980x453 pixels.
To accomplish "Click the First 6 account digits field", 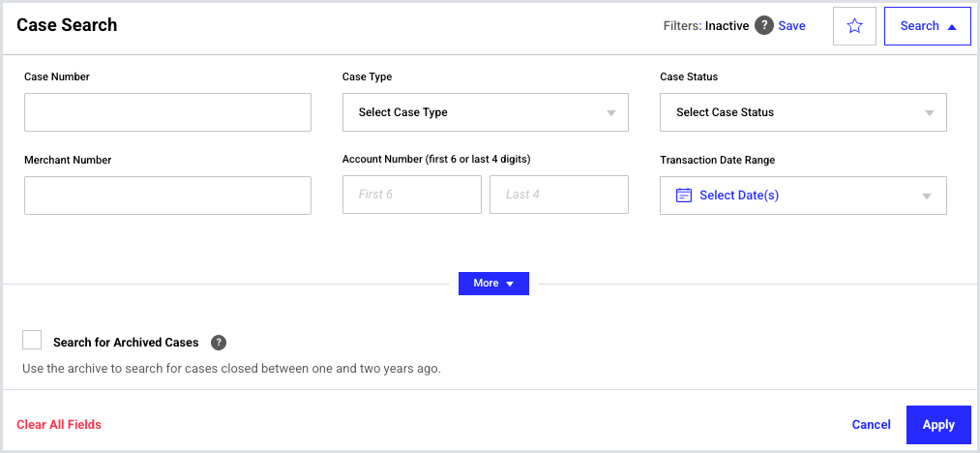I will coord(411,195).
